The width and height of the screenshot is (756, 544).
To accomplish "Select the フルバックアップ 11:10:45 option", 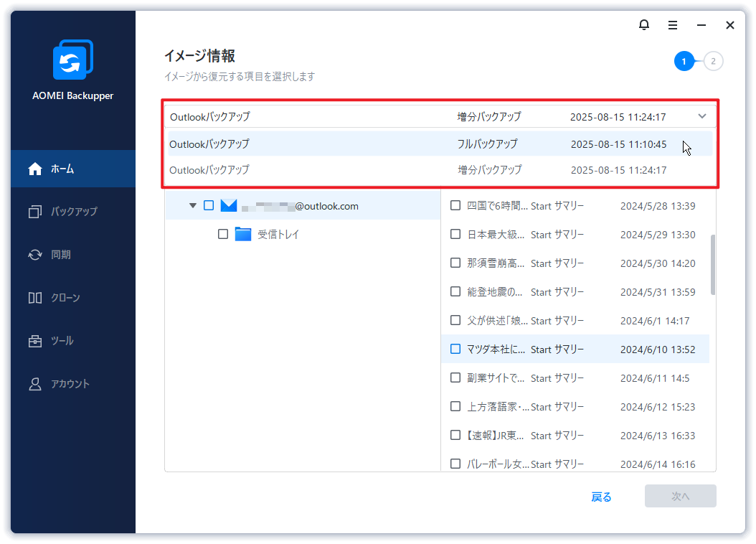I will [x=440, y=144].
